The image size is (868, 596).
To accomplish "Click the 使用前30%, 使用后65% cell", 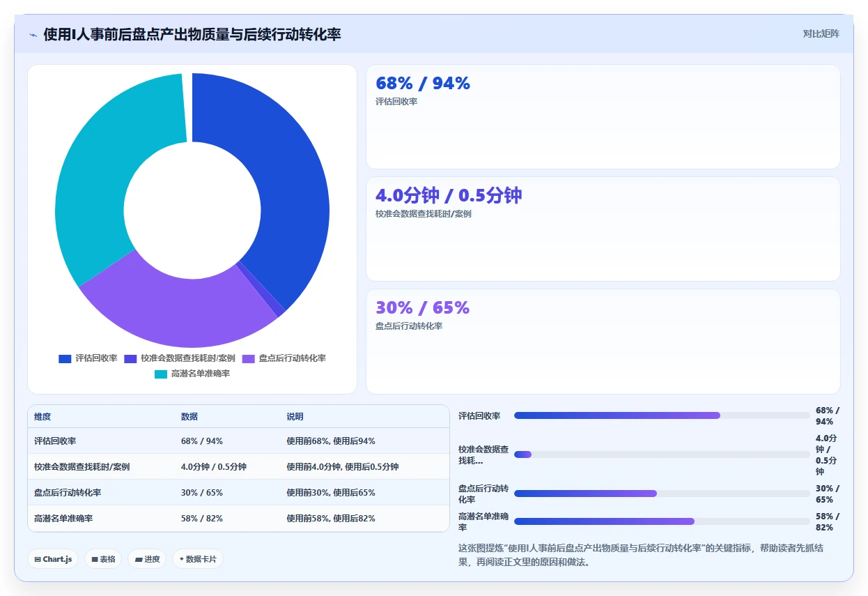I will point(331,493).
